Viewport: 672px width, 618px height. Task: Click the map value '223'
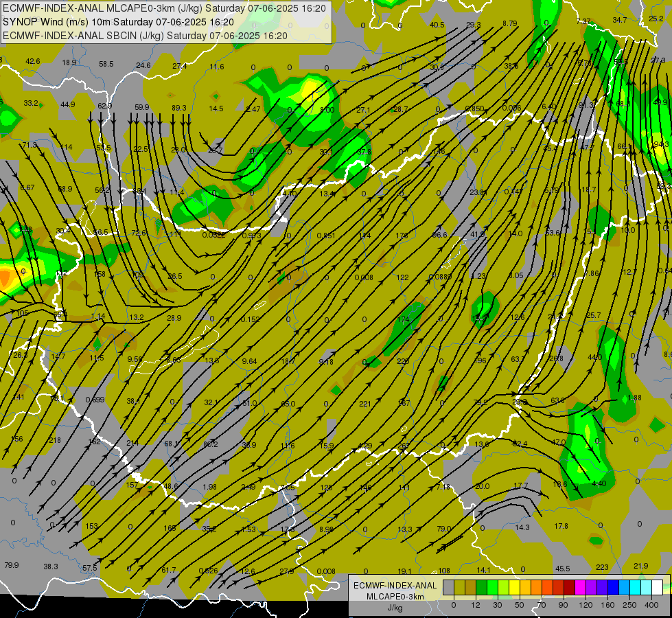(602, 567)
